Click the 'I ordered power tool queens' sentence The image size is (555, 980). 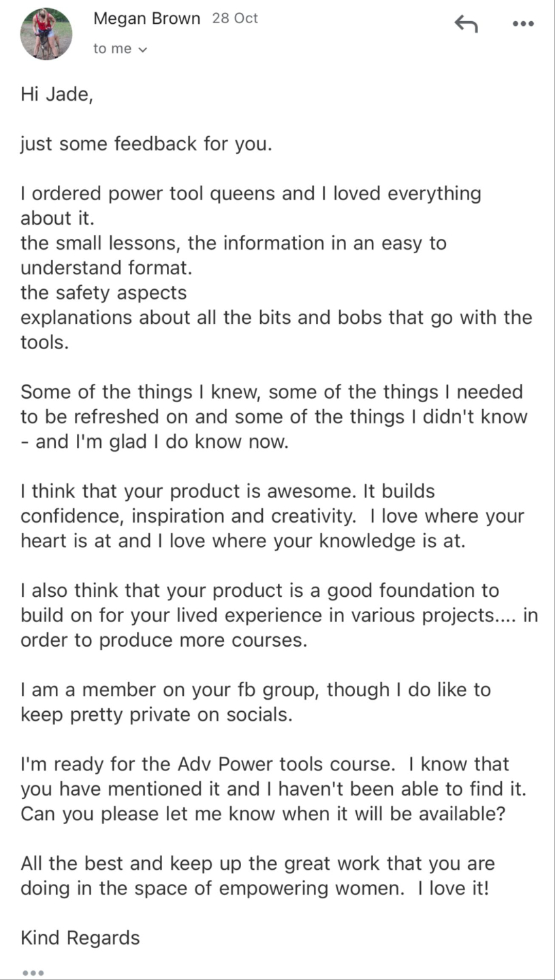(x=251, y=194)
